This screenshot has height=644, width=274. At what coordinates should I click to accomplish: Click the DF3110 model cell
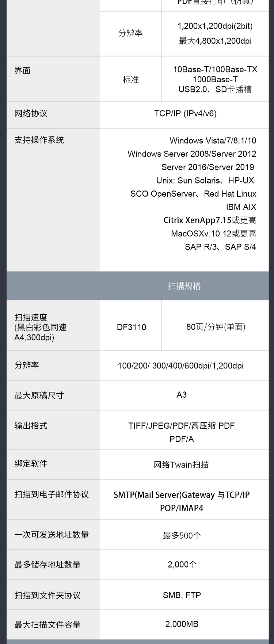(x=132, y=327)
